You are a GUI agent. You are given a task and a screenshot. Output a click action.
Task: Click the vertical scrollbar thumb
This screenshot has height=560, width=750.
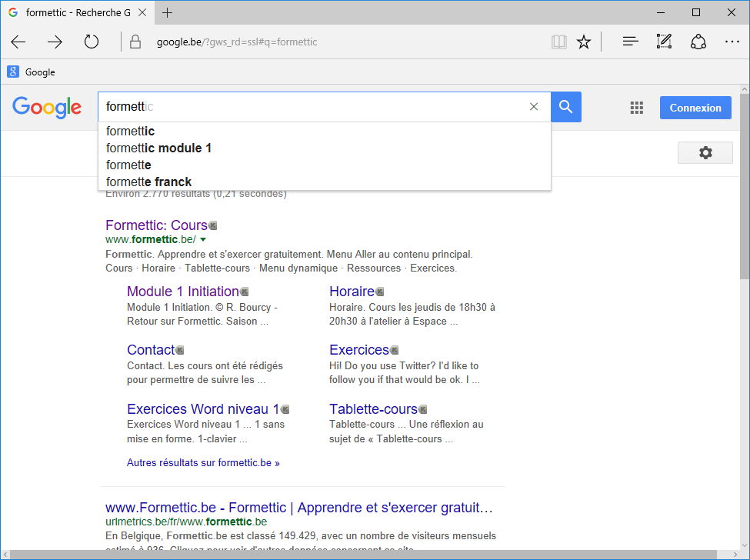[x=745, y=186]
